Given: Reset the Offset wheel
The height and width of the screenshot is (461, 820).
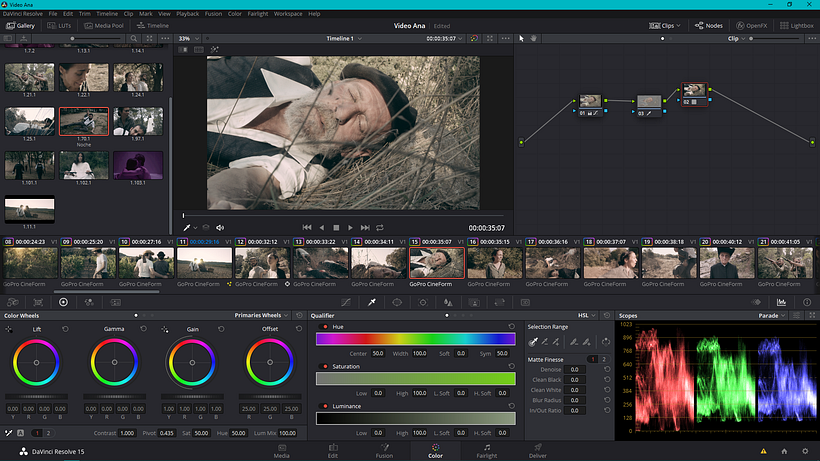Looking at the screenshot, I should point(299,329).
